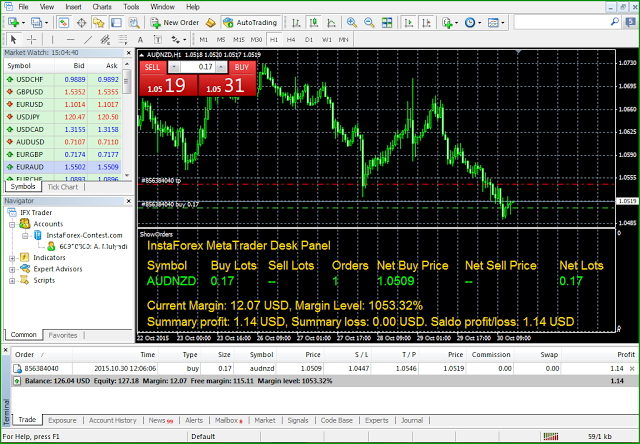Switch to M15 timeframe
Image resolution: width=640 pixels, height=444 pixels.
(x=238, y=40)
